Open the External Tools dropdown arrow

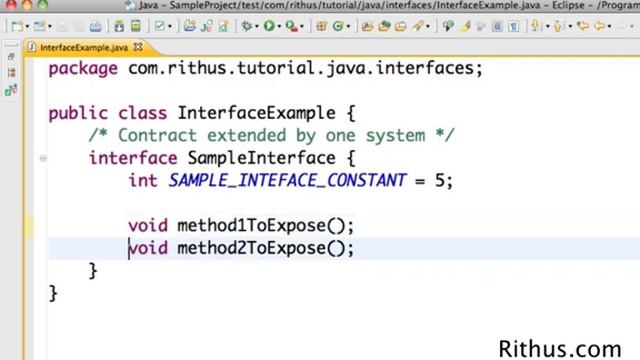302,27
